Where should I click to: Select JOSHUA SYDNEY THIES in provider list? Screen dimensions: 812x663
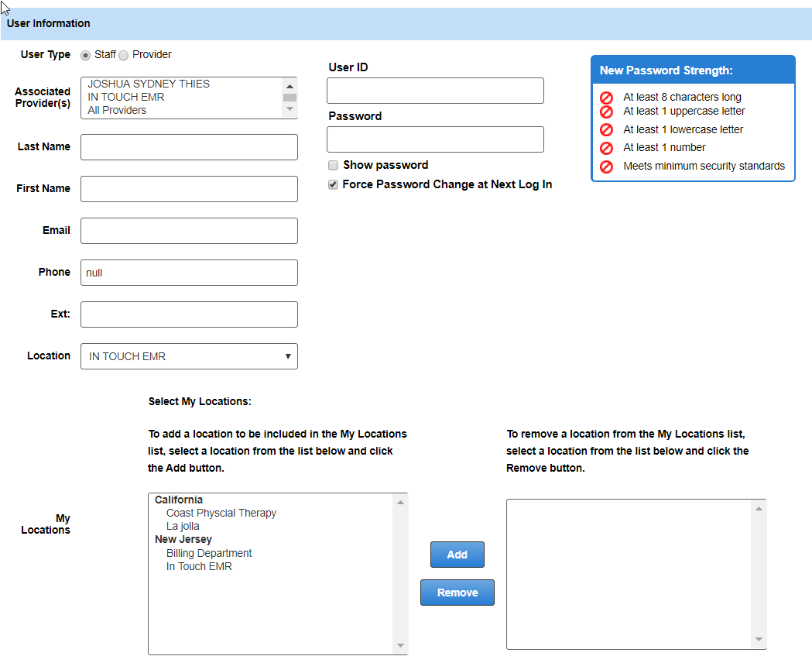click(149, 84)
